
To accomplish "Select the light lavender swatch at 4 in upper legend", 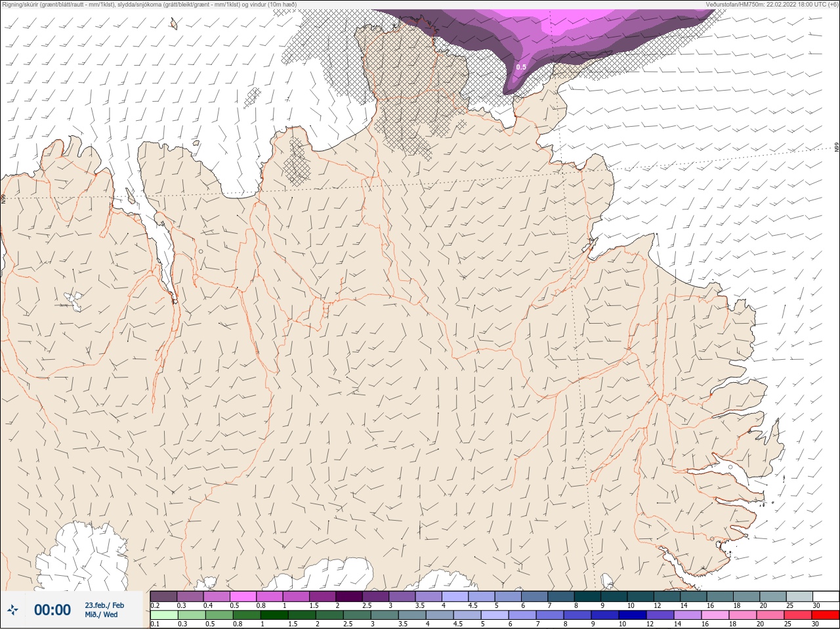I will [x=456, y=596].
